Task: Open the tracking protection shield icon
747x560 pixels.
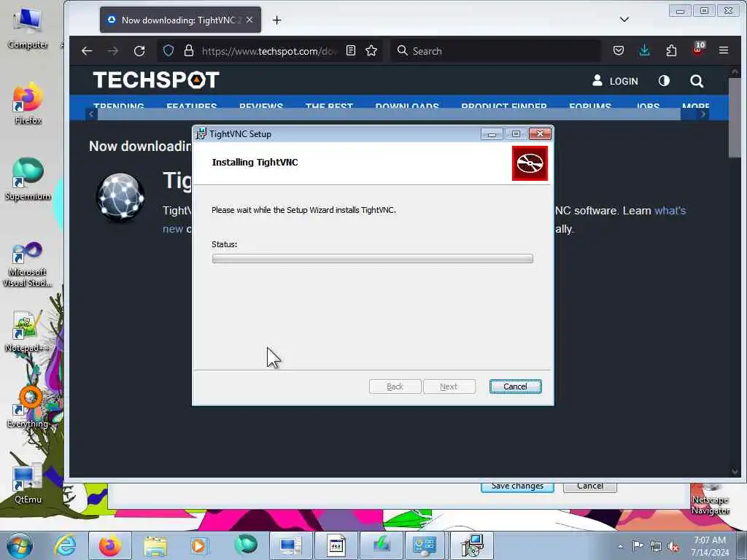Action: point(169,50)
